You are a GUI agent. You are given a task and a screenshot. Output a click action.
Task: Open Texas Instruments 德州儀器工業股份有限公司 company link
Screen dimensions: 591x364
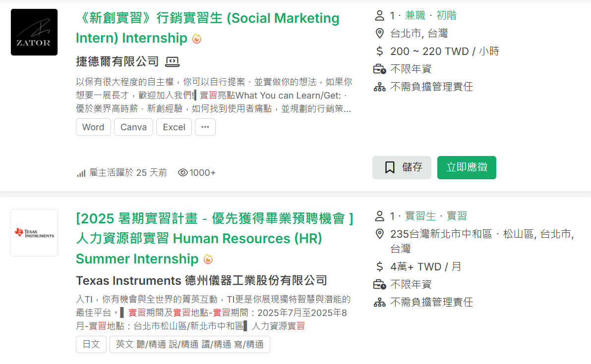(x=202, y=280)
